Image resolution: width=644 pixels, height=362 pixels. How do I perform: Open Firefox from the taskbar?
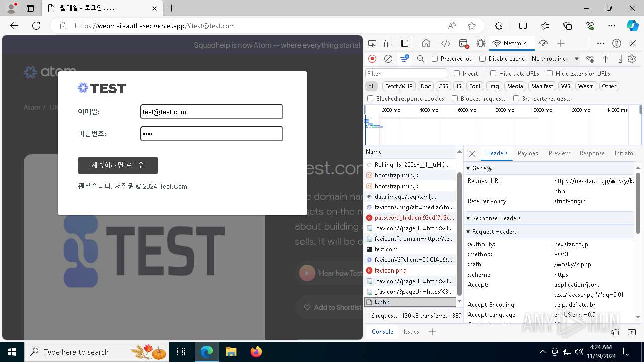click(x=256, y=352)
